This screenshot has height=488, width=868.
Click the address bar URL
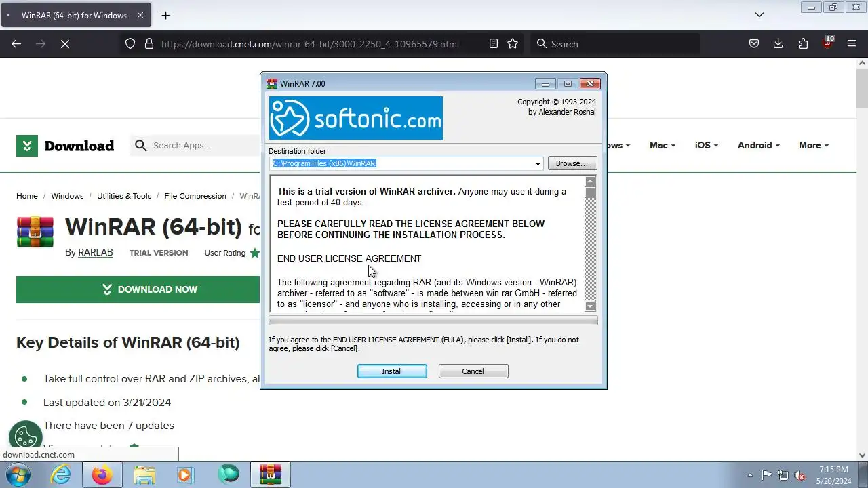tap(310, 44)
